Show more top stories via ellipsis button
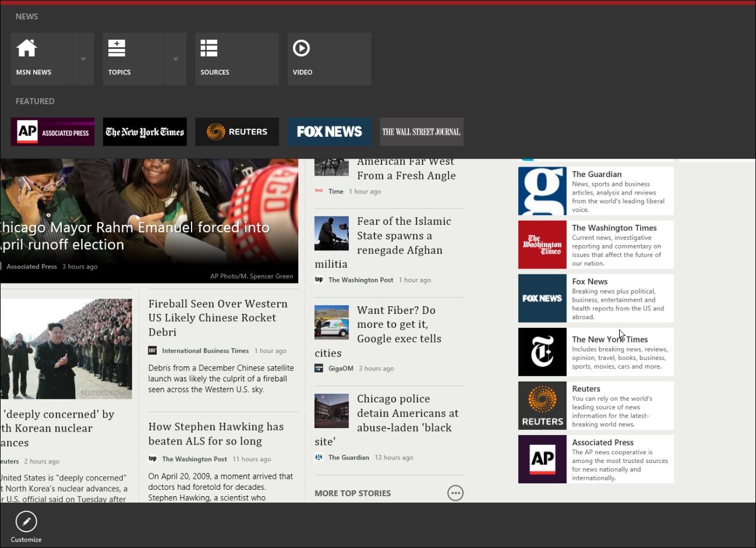Image resolution: width=756 pixels, height=548 pixels. 455,493
